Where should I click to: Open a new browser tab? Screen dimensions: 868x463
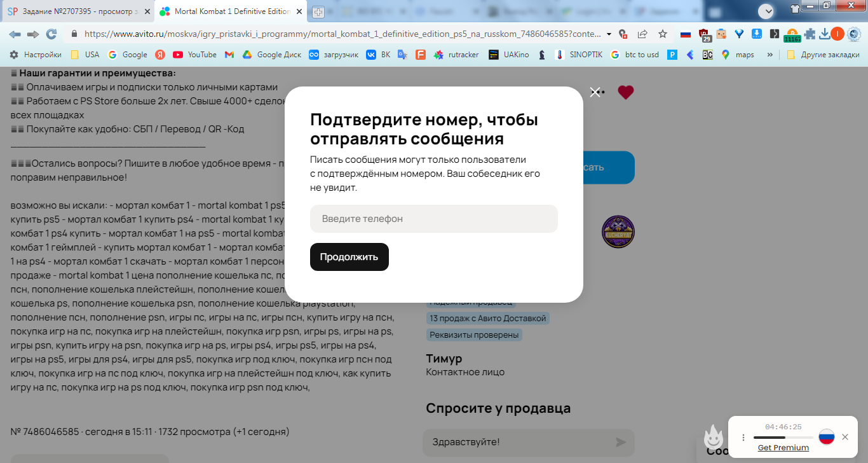(x=318, y=11)
